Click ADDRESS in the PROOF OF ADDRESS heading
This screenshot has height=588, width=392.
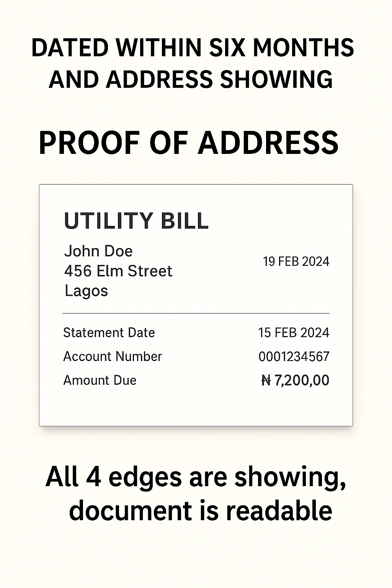[268, 143]
